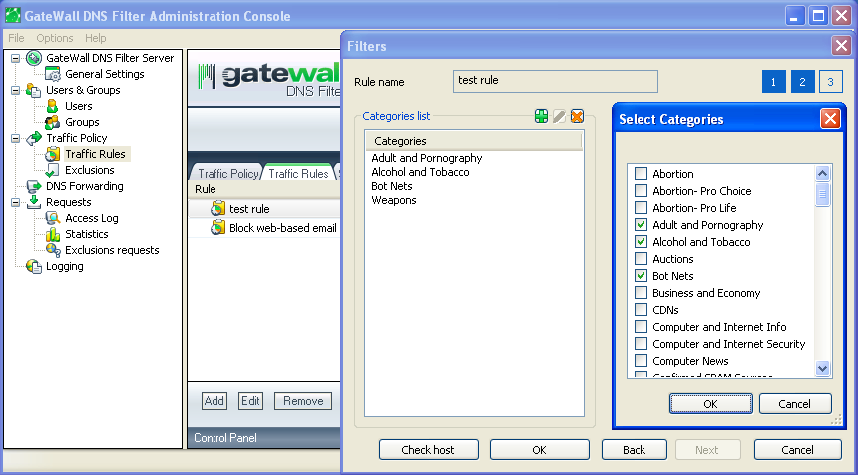Click the Categories column header
Image resolution: width=858 pixels, height=475 pixels.
pyautogui.click(x=474, y=141)
